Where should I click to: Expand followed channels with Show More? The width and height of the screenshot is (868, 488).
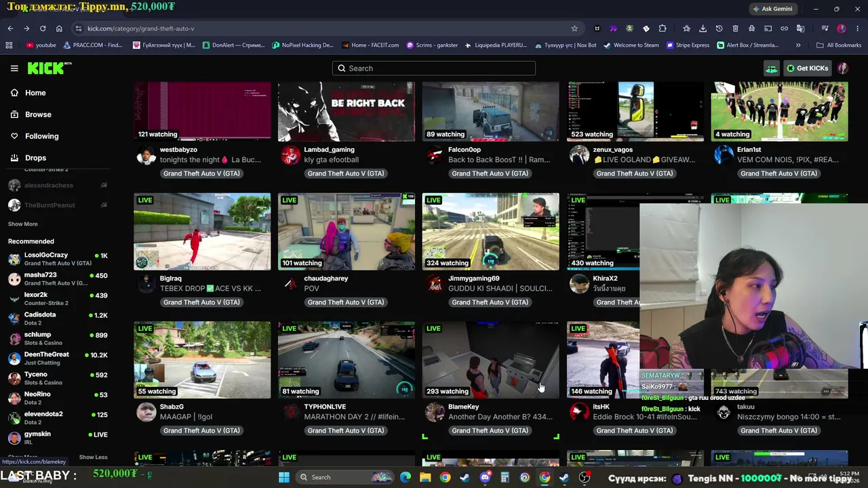click(x=22, y=224)
